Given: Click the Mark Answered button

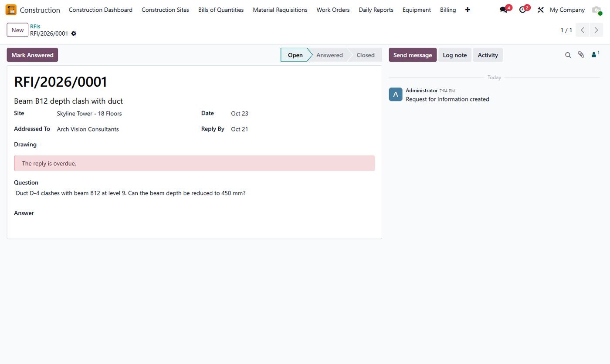Looking at the screenshot, I should point(32,55).
